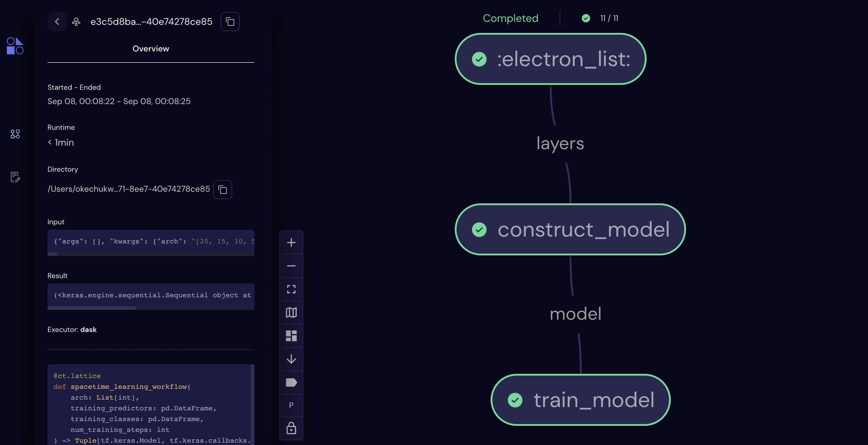The image size is (868, 445).
Task: Click the train_model node checkmark
Action: tap(515, 400)
